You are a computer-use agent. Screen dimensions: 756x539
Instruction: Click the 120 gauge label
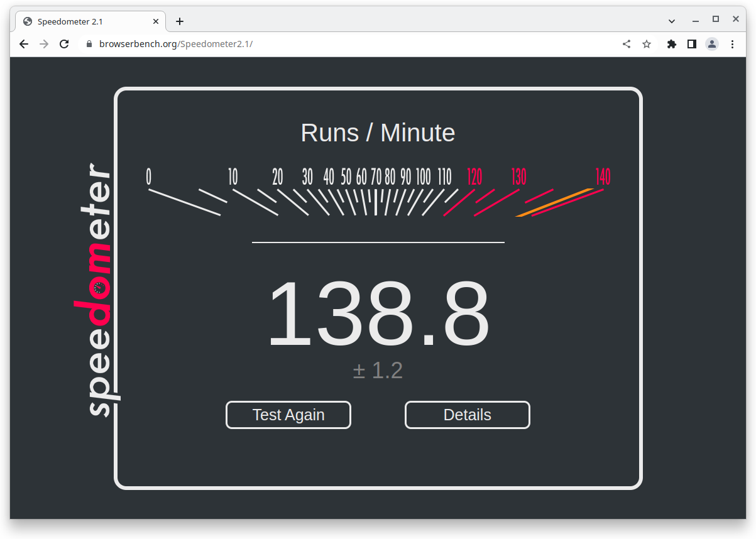(x=474, y=177)
